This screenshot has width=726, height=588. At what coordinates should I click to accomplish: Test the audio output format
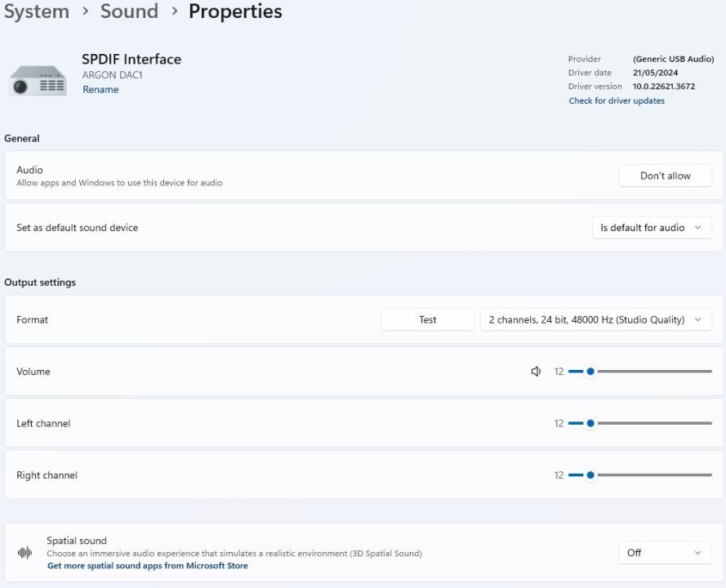coord(427,320)
